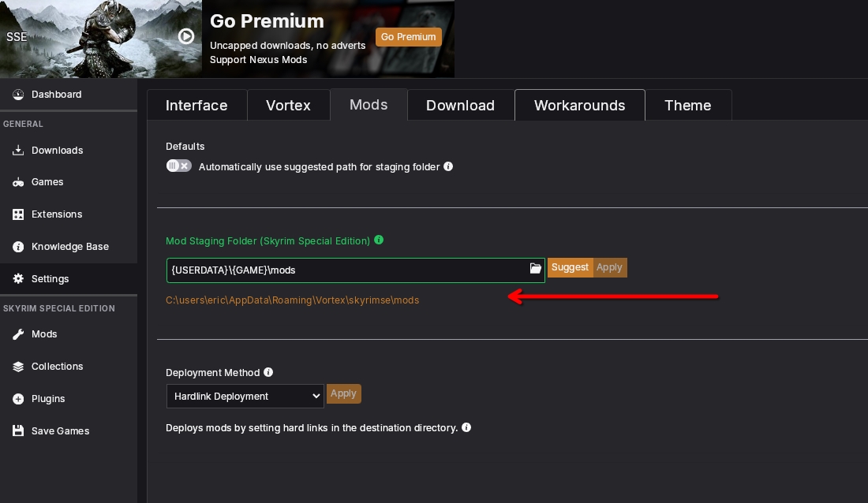Click the Mod Staging Folder label text

(268, 240)
